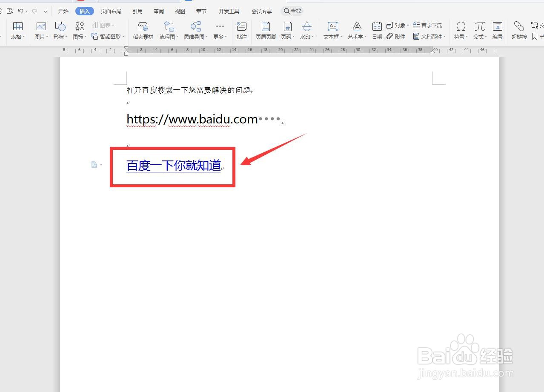Open the undo history dropdown arrow

tap(26, 11)
